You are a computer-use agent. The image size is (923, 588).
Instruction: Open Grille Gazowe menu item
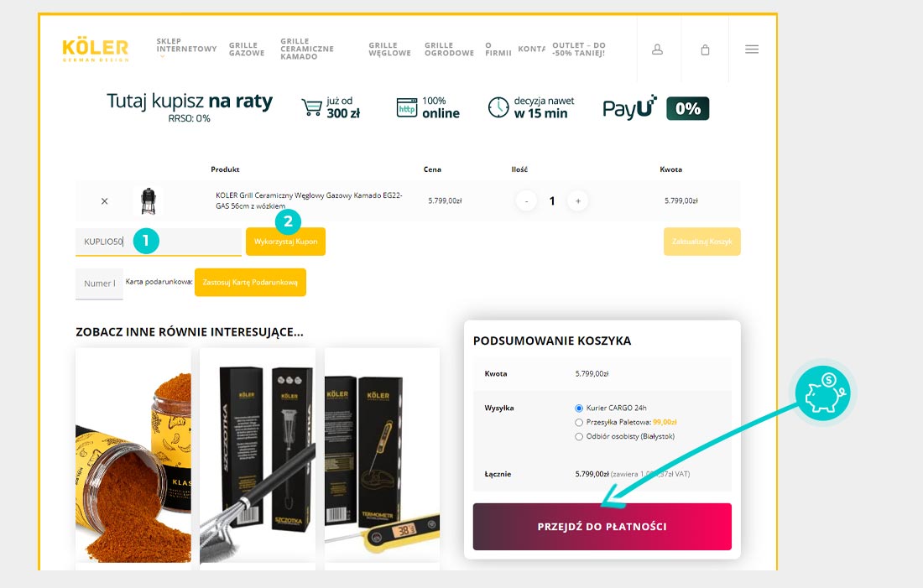click(x=247, y=49)
